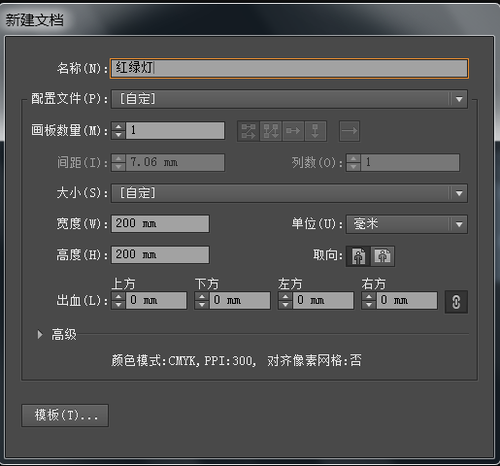The width and height of the screenshot is (500, 466).
Task: Increase the 下方 bleed value
Action: click(x=202, y=296)
